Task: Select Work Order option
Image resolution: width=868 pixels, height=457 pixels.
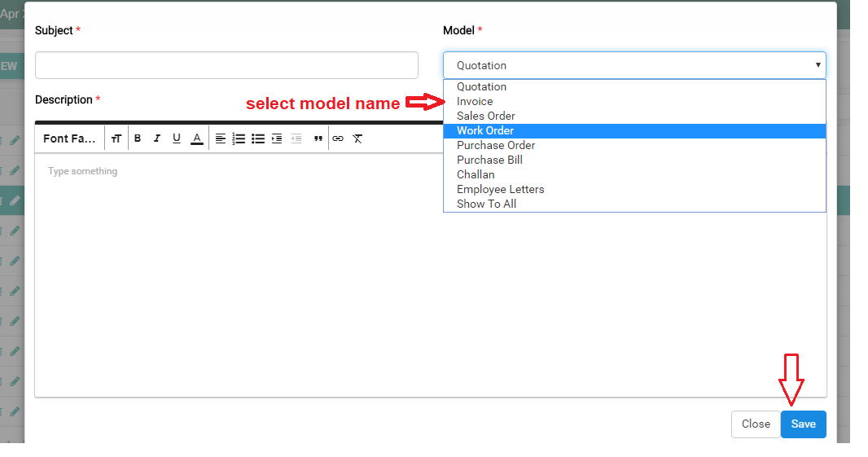Action: 485,130
